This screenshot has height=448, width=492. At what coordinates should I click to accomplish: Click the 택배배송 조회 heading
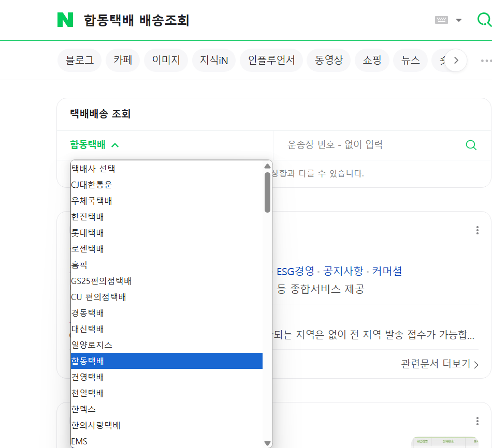[100, 114]
